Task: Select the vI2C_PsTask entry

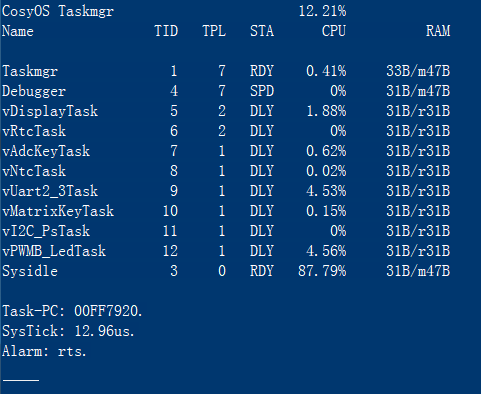Action: click(x=46, y=231)
